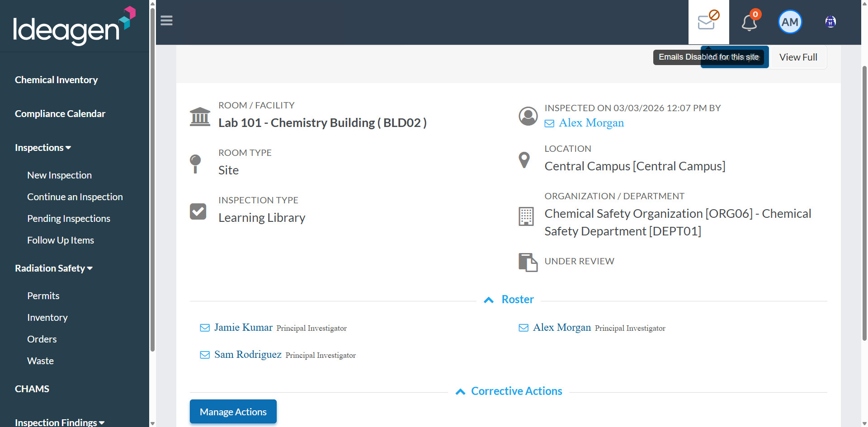Click email icon for Alex Morgan in roster
868x427 pixels.
point(524,328)
